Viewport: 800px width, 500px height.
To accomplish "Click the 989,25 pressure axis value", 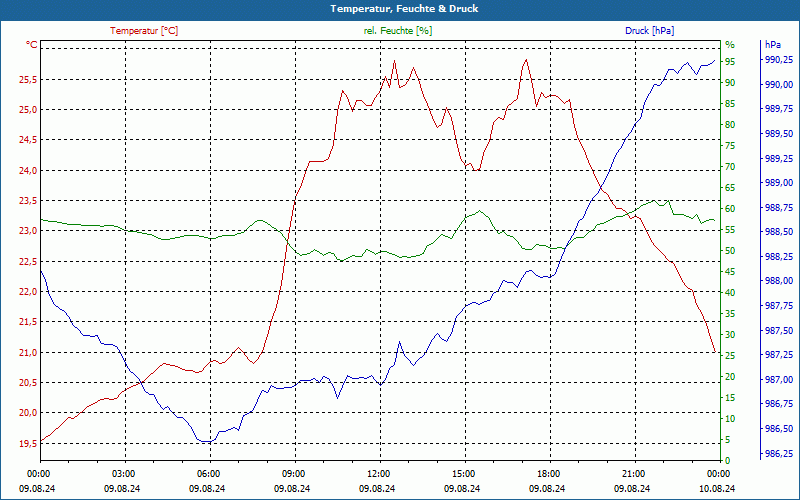I will click(779, 159).
